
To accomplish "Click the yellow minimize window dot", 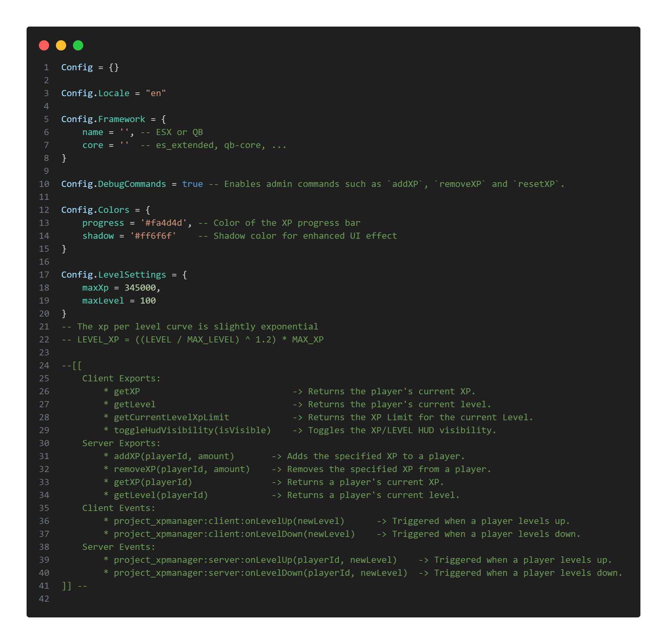I will [x=61, y=45].
